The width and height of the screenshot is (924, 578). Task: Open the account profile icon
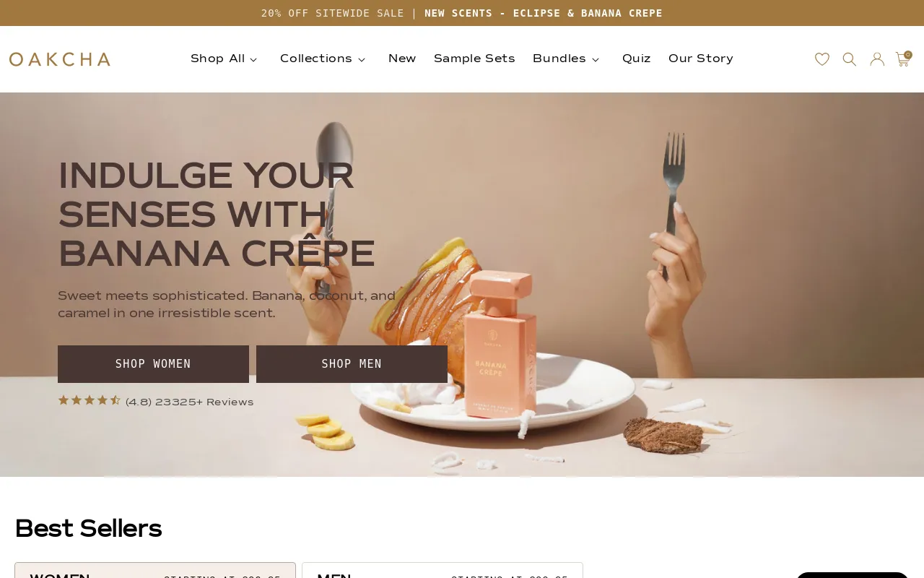point(877,59)
